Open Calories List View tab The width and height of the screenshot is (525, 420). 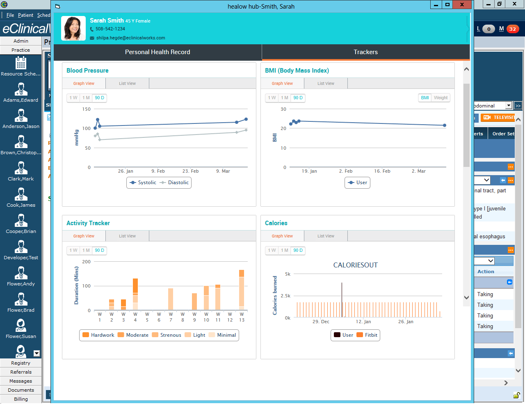[x=326, y=236]
